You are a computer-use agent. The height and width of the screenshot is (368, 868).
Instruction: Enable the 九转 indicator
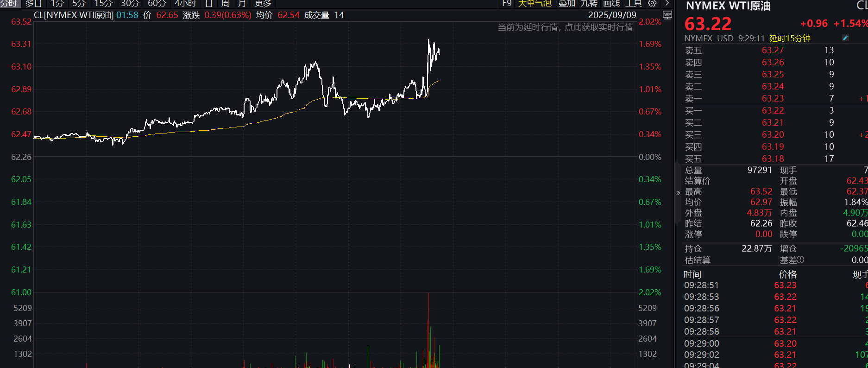589,3
